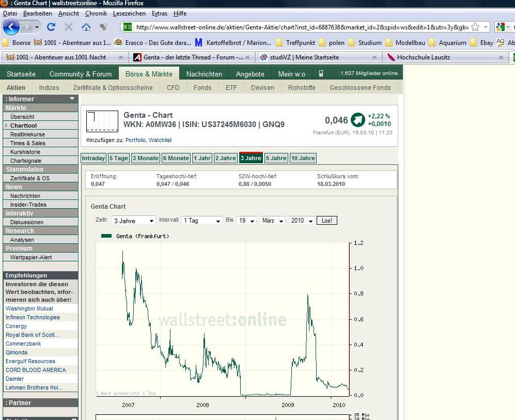Reload the page with the refresh icon
This screenshot has width=515, height=420.
click(51, 27)
